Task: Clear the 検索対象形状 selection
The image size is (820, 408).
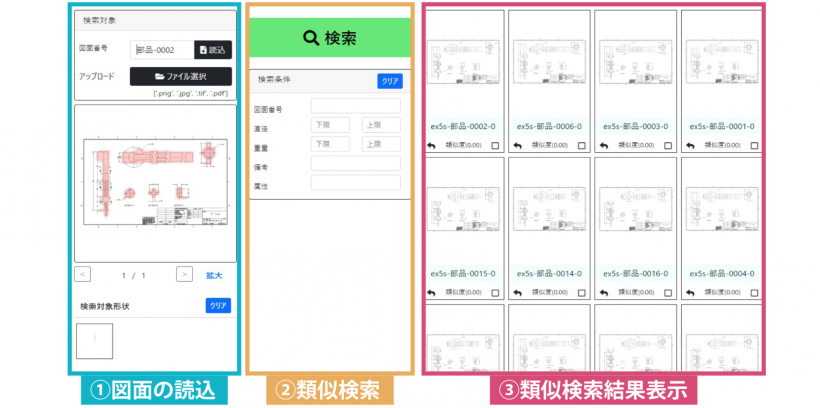Action: click(218, 306)
